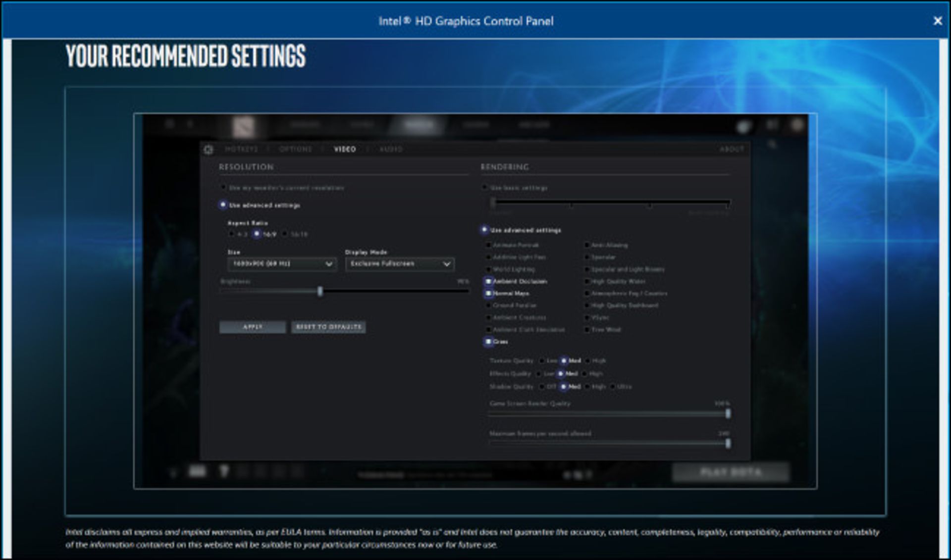The width and height of the screenshot is (951, 560).
Task: Select Use advanced settings under Resolution
Action: (223, 204)
